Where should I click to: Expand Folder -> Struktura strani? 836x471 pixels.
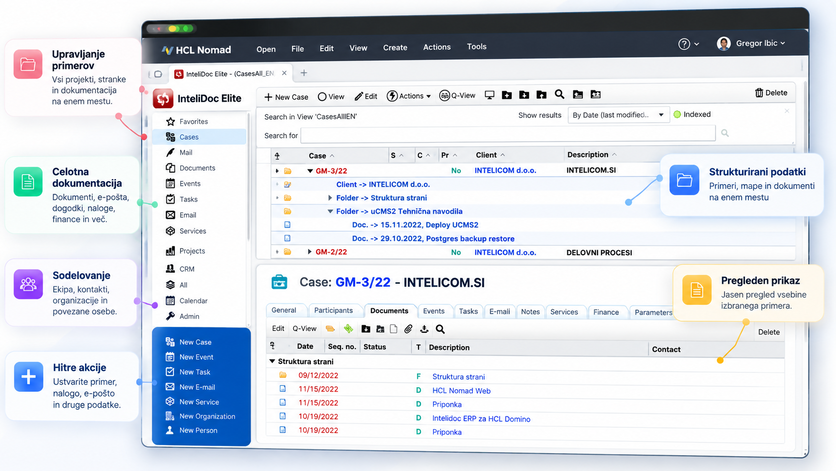click(330, 198)
